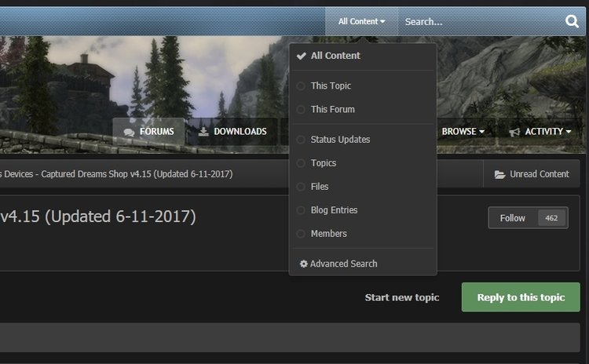Open the 462 followers count
Image resolution: width=589 pixels, height=364 pixels.
pos(551,218)
